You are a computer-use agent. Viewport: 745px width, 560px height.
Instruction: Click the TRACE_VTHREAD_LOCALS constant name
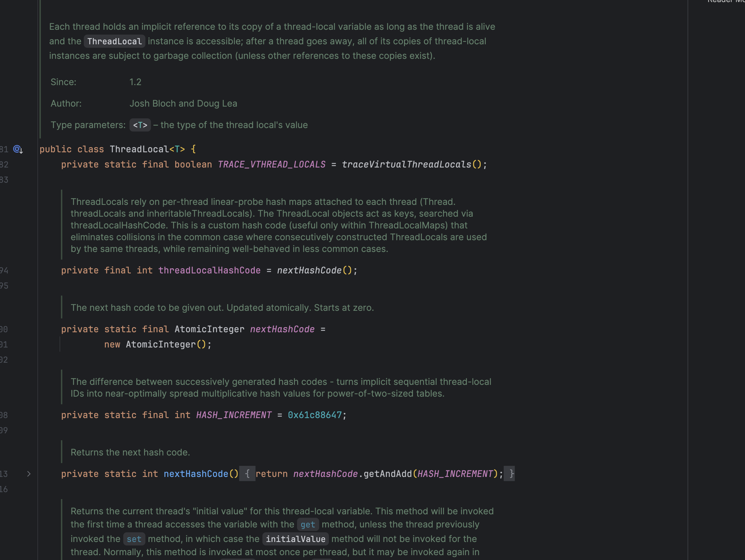(271, 165)
